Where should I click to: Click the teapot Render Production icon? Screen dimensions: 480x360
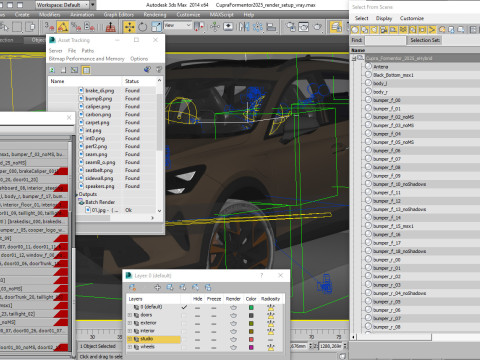click(x=317, y=26)
